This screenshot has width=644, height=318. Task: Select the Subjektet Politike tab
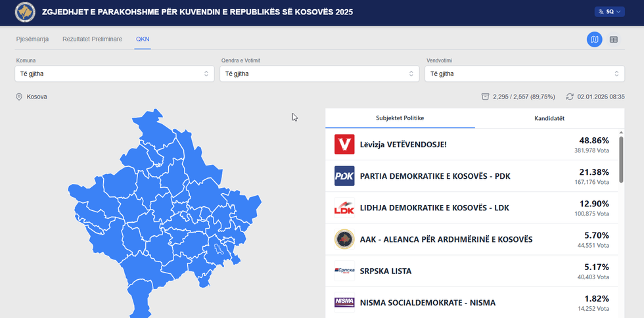(400, 118)
